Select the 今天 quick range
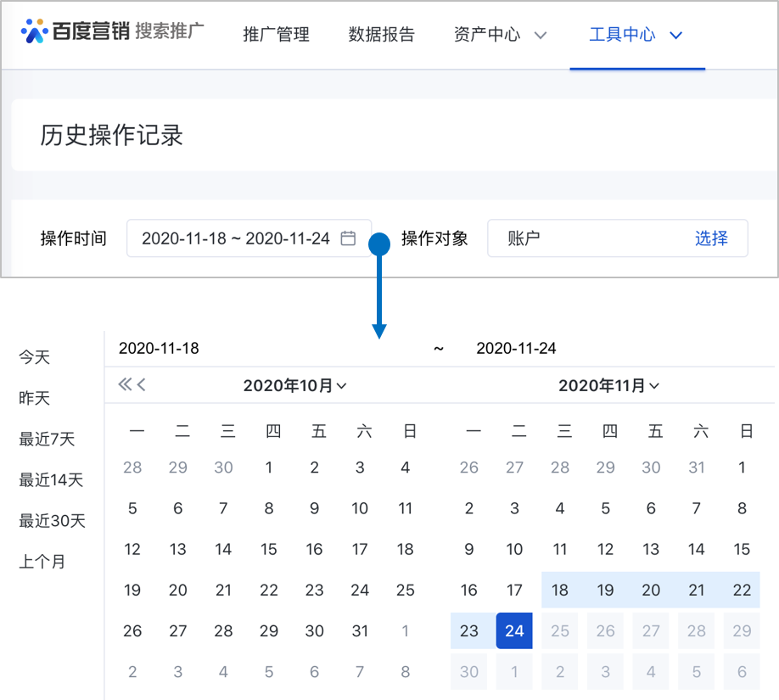This screenshot has width=779, height=700. pos(35,358)
